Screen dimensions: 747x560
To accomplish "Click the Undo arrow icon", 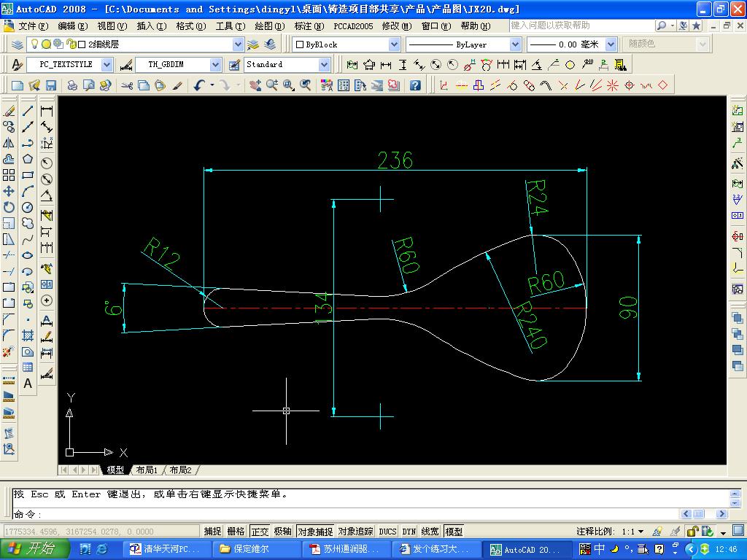I will click(199, 85).
